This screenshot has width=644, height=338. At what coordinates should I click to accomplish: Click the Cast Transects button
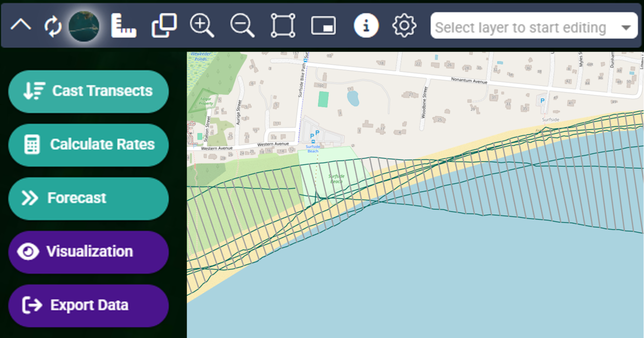(x=89, y=91)
